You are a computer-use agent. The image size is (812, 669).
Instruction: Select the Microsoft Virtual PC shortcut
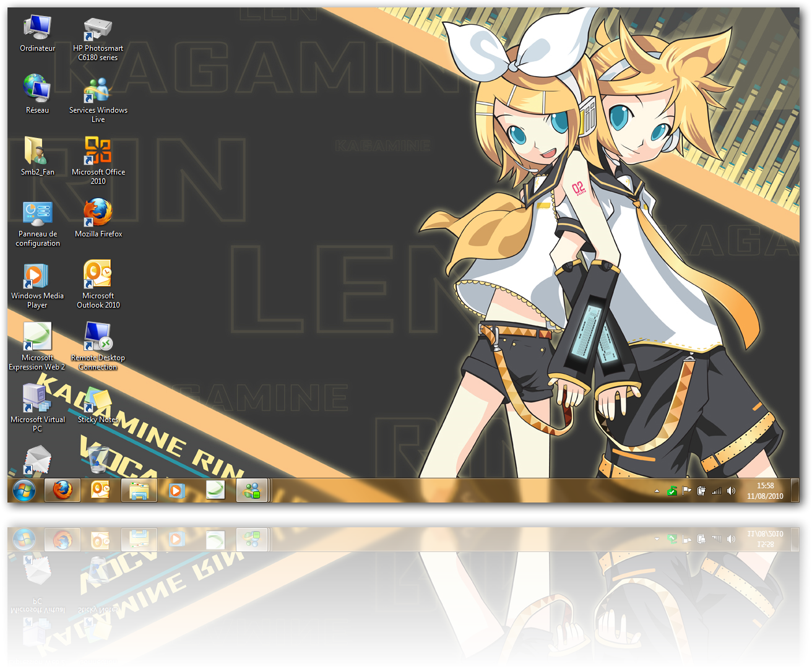(37, 408)
